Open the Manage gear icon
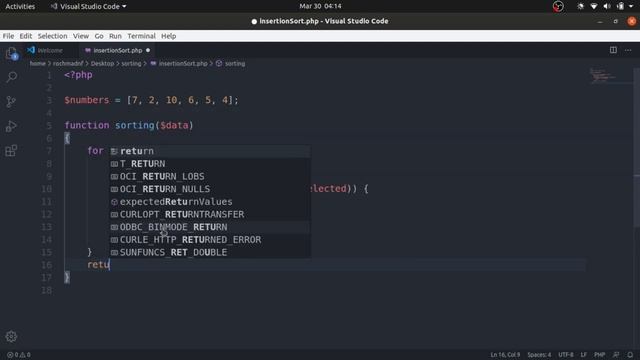The image size is (640, 360). coord(11,336)
